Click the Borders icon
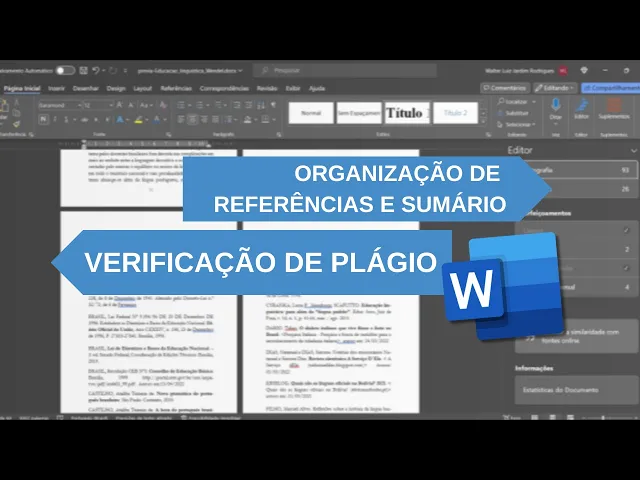Viewport: 640px width, 480px height. point(265,120)
